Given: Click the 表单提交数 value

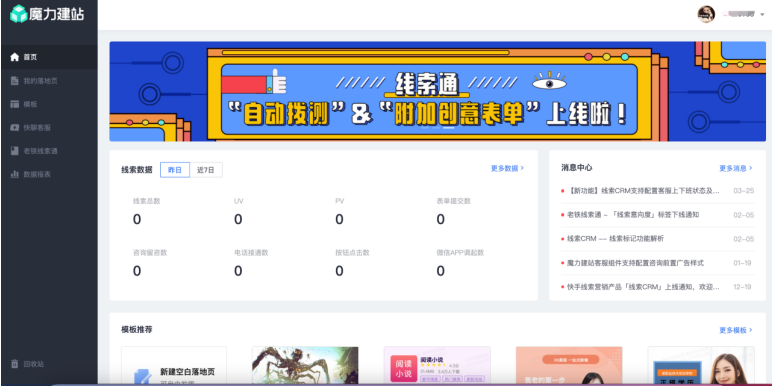Looking at the screenshot, I should coord(440,220).
